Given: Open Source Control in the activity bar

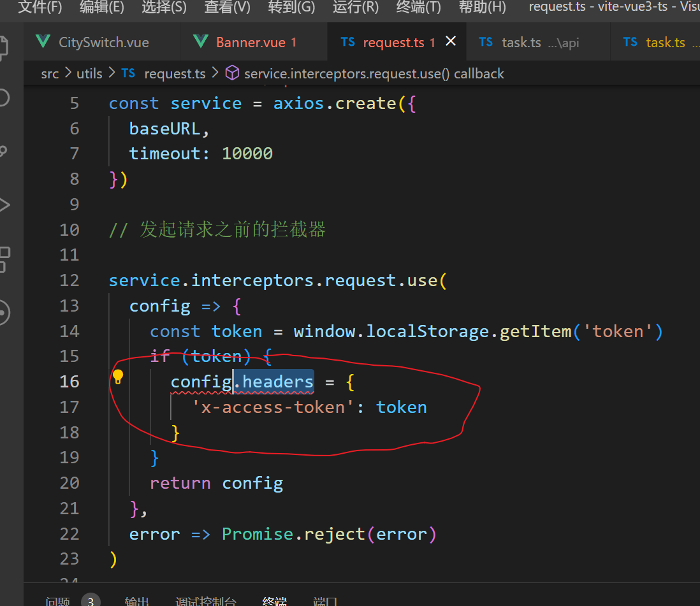Looking at the screenshot, I should pos(3,152).
